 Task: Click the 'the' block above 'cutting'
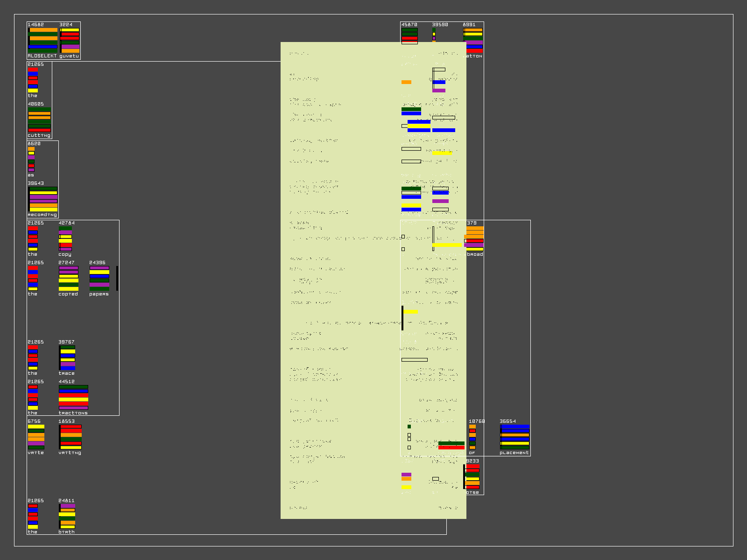[33, 80]
